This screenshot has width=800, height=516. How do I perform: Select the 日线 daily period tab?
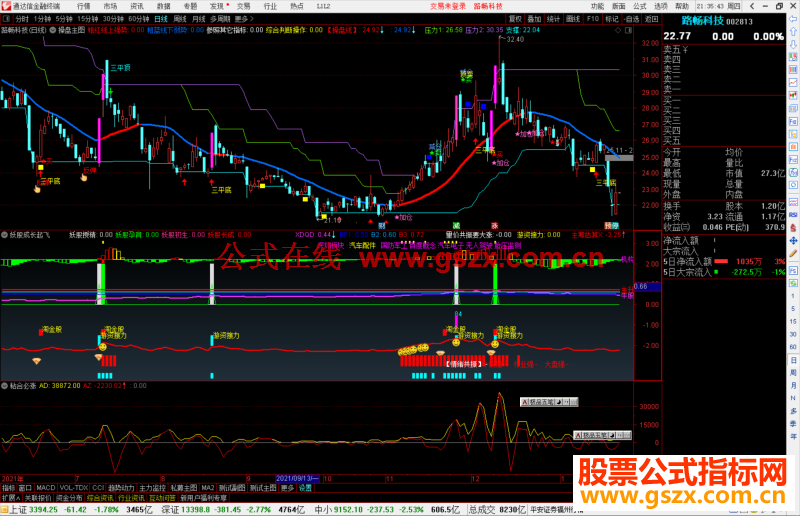pos(161,19)
